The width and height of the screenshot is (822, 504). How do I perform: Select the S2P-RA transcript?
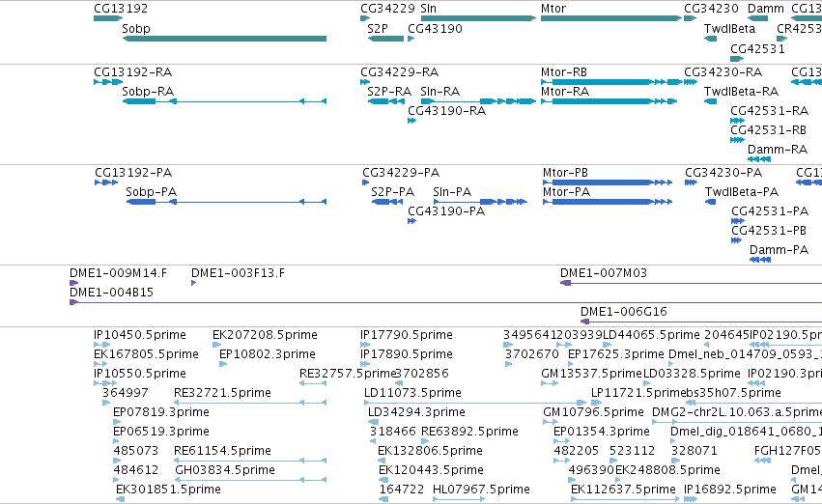pos(385,101)
